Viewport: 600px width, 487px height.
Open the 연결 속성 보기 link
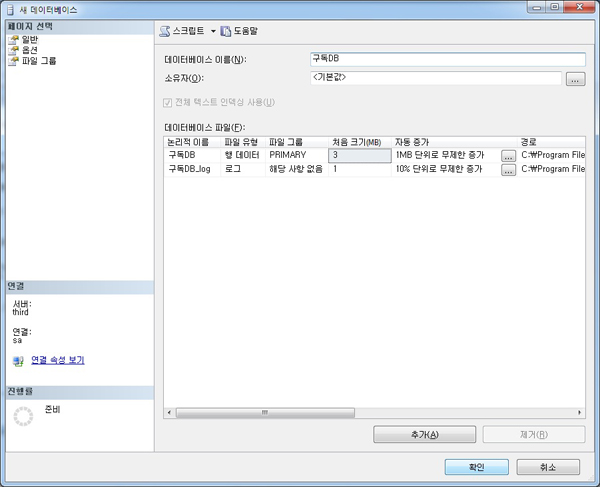click(58, 360)
